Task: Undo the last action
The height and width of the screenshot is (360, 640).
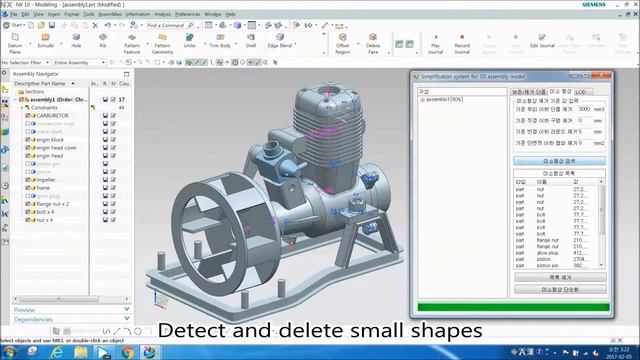Action: coord(107,25)
